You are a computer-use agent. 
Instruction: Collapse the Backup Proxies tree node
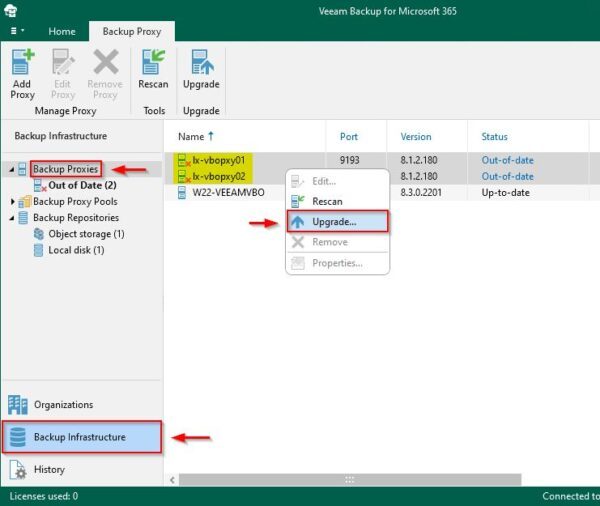tap(11, 169)
